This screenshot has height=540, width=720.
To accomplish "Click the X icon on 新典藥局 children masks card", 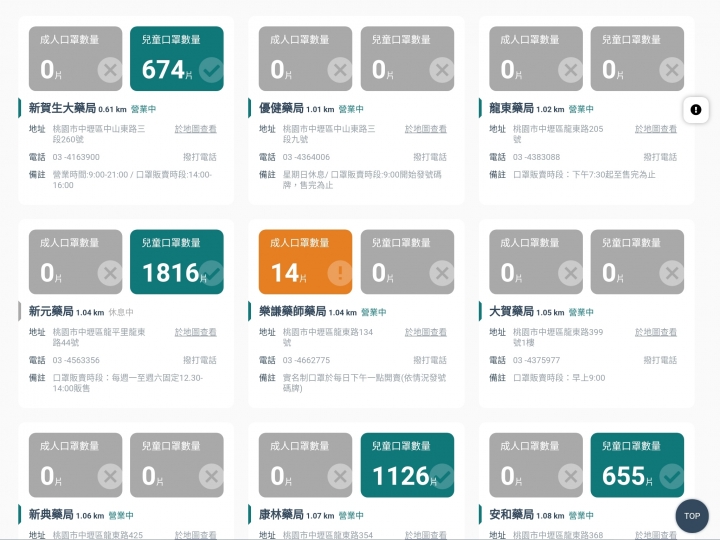I will [211, 477].
